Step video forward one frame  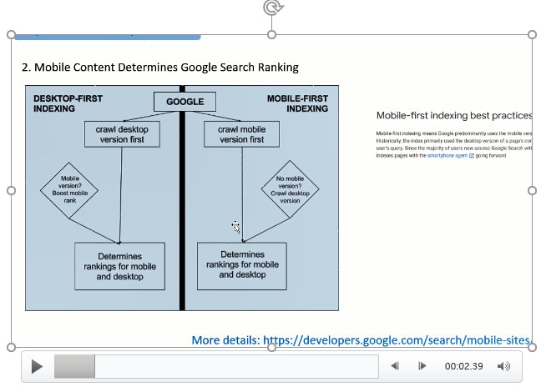tap(422, 366)
